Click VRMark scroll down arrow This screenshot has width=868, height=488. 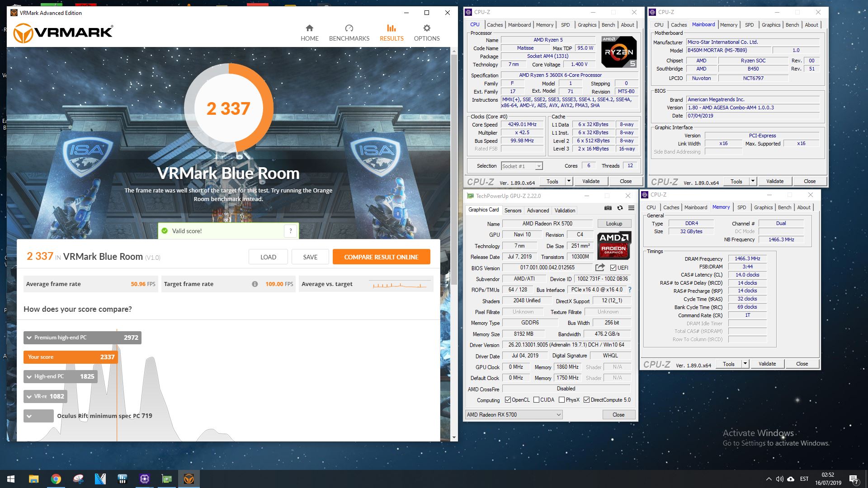tap(454, 438)
